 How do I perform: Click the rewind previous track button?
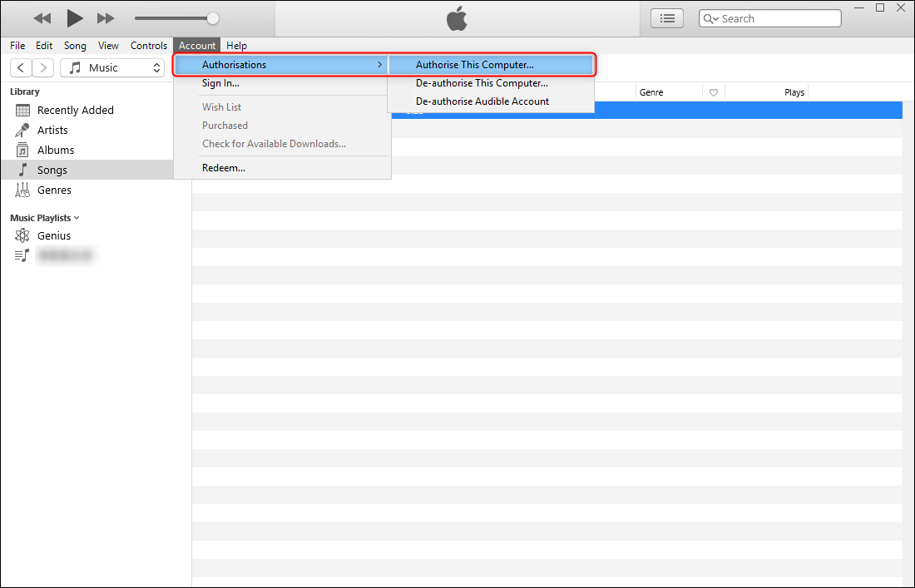pyautogui.click(x=42, y=18)
